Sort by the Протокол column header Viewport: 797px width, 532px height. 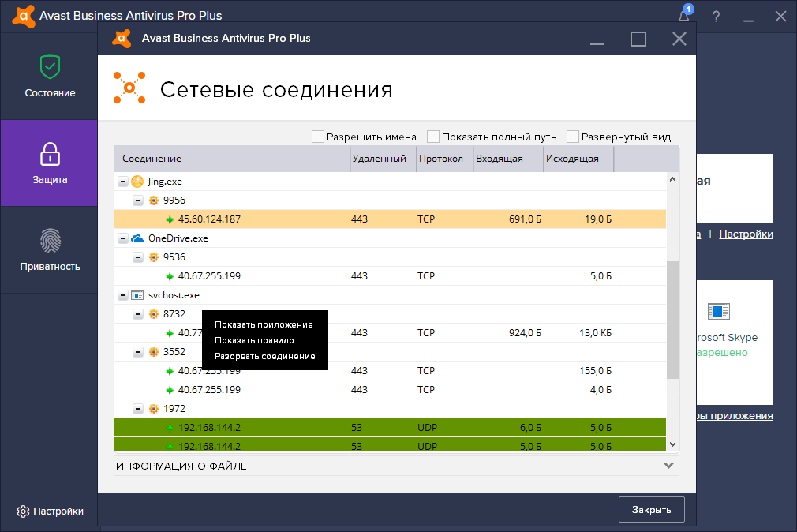click(x=445, y=159)
